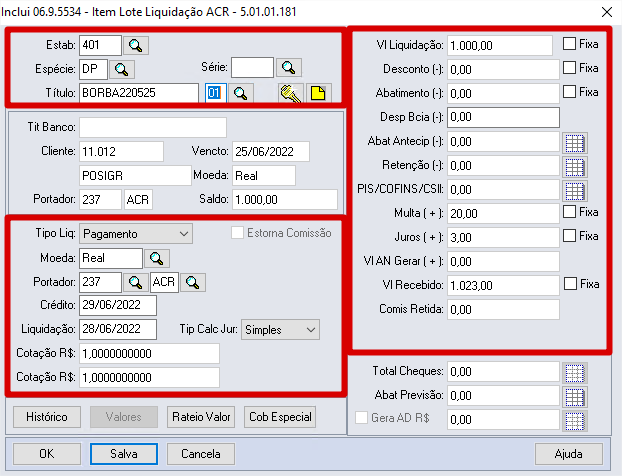The height and width of the screenshot is (476, 622).
Task: Click the second Cotação R$ field
Action: click(x=150, y=378)
